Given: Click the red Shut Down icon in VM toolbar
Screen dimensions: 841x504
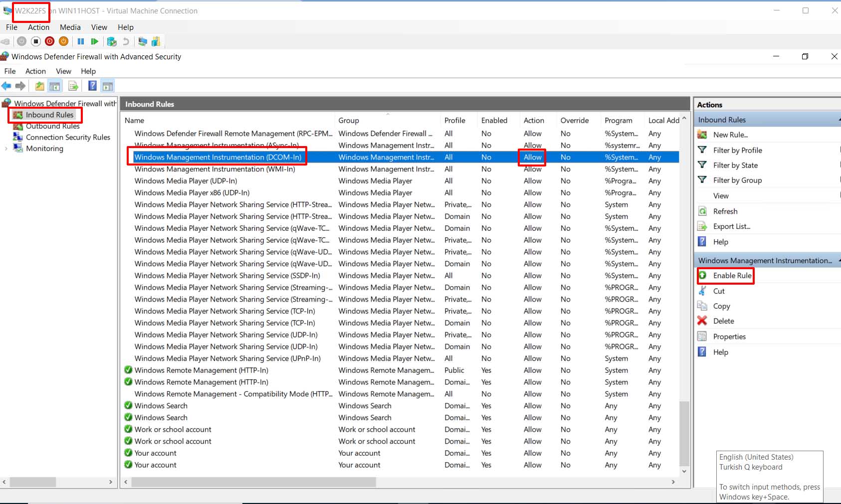Looking at the screenshot, I should tap(49, 41).
